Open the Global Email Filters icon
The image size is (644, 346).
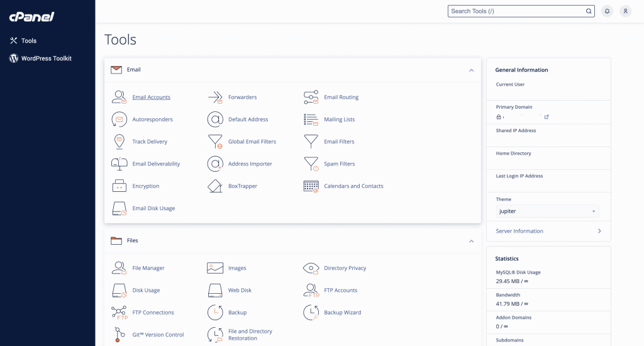point(215,142)
